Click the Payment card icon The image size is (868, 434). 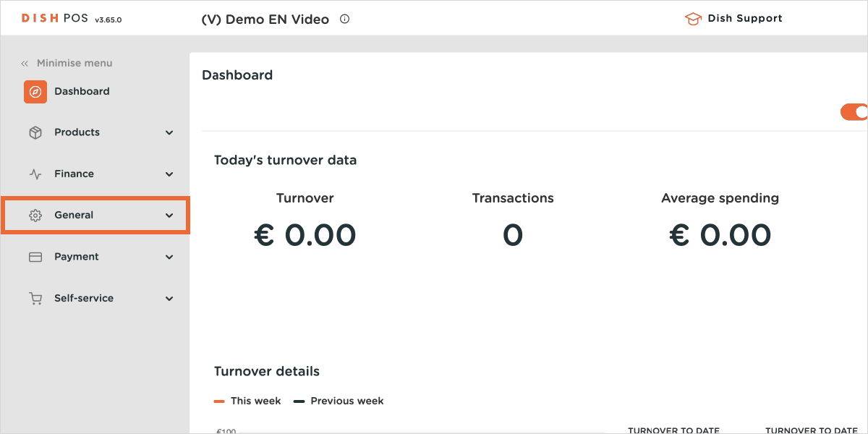coord(35,257)
